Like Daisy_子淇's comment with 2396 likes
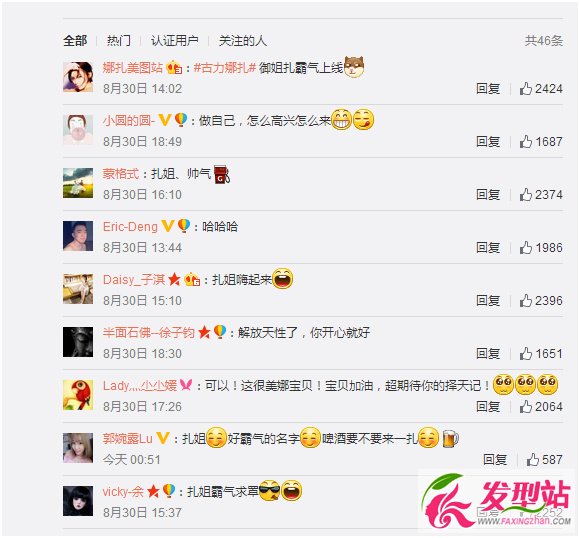Viewport: 580px width, 538px height. (x=526, y=301)
